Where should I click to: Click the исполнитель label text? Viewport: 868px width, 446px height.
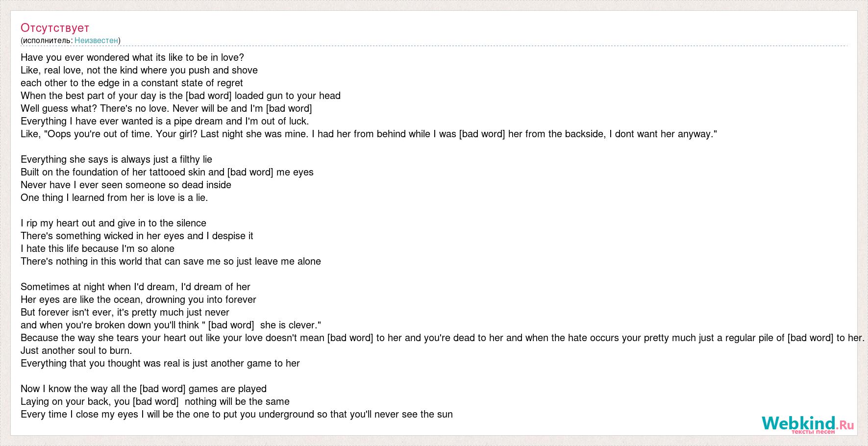coord(47,40)
